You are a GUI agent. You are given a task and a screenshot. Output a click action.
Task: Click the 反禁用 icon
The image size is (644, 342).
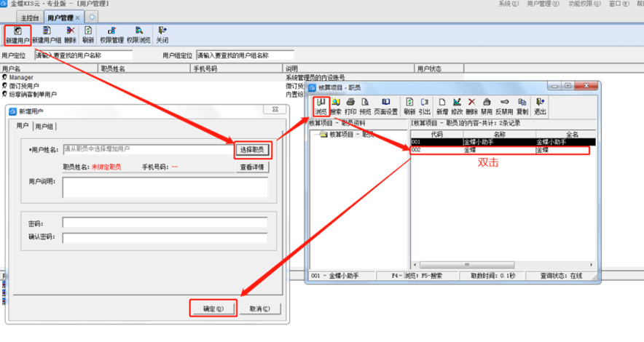[504, 107]
